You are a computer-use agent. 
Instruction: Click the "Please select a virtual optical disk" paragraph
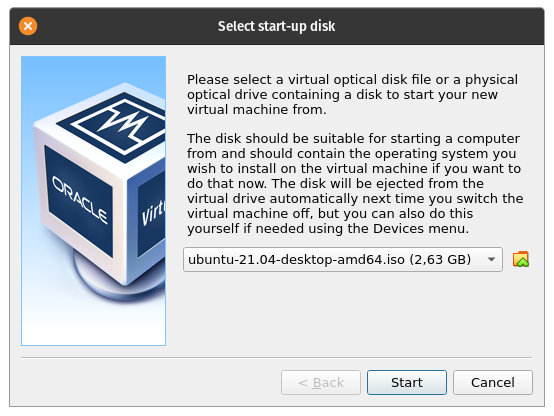pos(352,94)
